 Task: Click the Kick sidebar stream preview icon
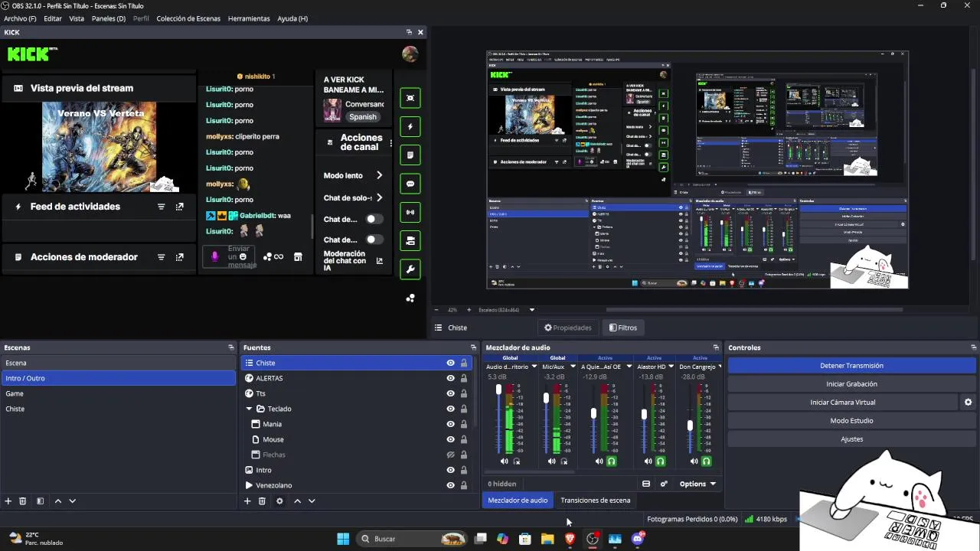click(x=410, y=98)
